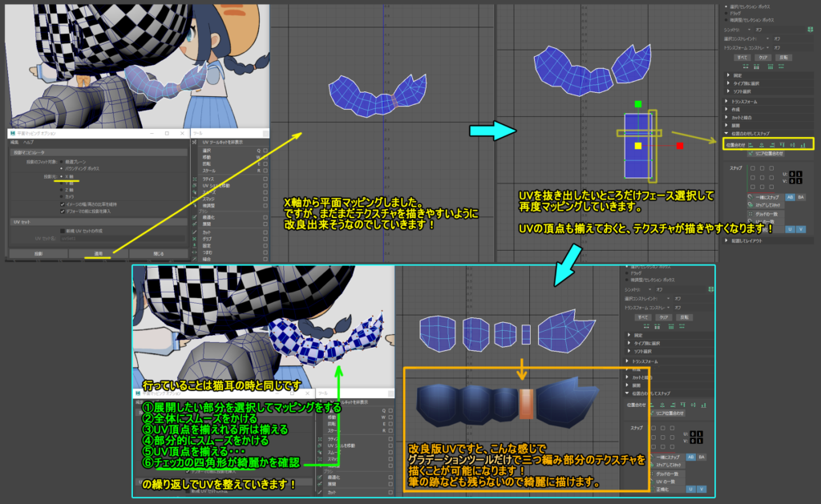Screen dimensions: 821x504
Task: Click the グラブ tool icon in tools list
Action: point(195,239)
